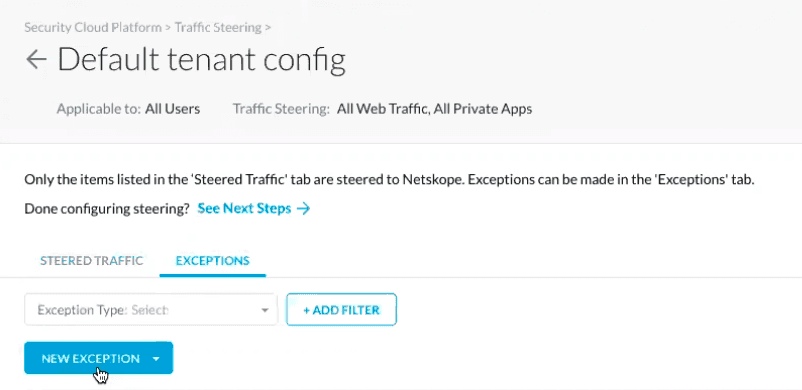Open the Exception Type filter field
The width and height of the screenshot is (802, 390).
click(x=151, y=310)
